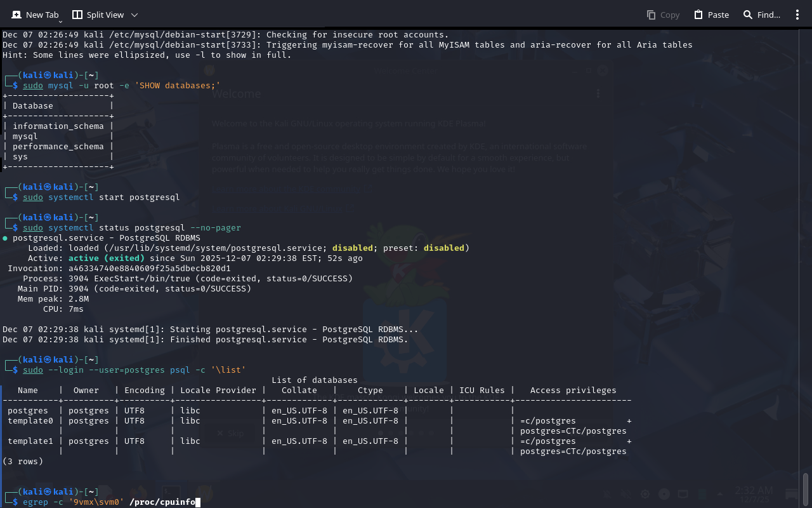812x508 pixels.
Task: Click the 'Access privileges' column header
Action: pyautogui.click(x=573, y=391)
